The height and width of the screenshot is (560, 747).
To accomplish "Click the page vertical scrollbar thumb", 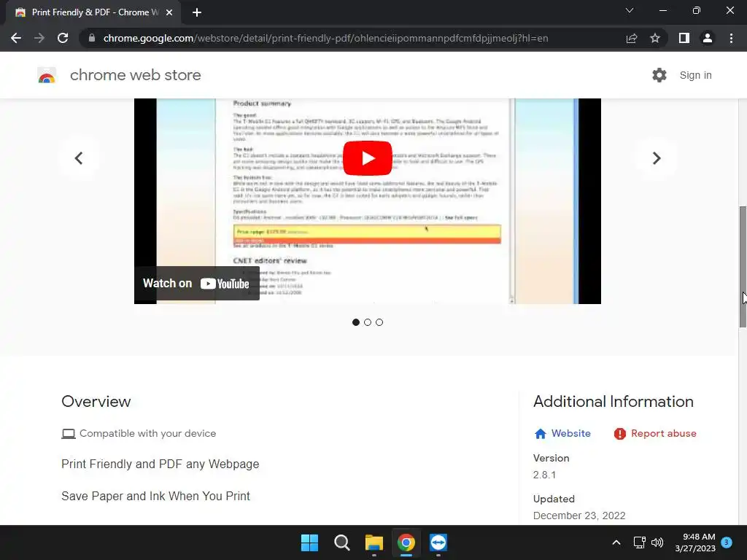I will pos(742,267).
